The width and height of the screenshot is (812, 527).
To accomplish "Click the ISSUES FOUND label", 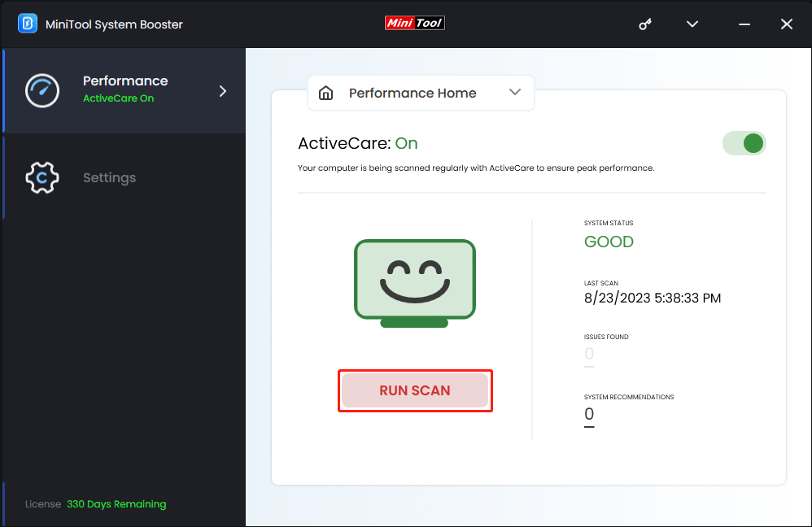I will 606,337.
